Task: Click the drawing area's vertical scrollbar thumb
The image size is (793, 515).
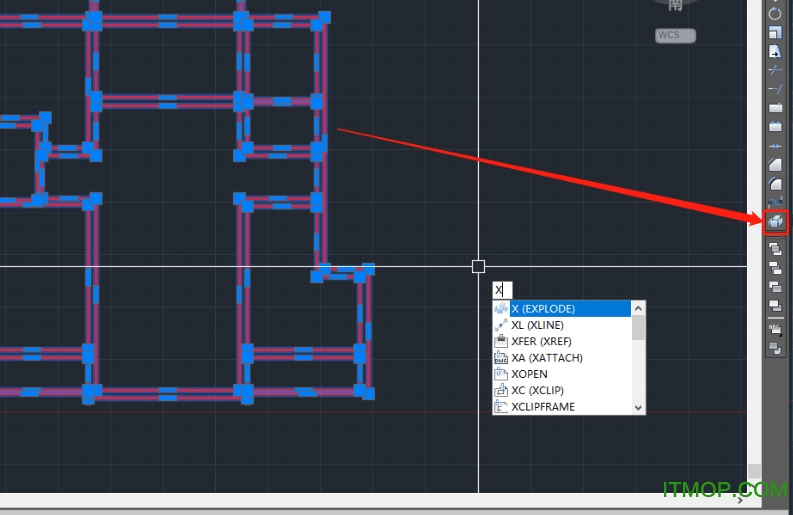Action: pyautogui.click(x=755, y=471)
